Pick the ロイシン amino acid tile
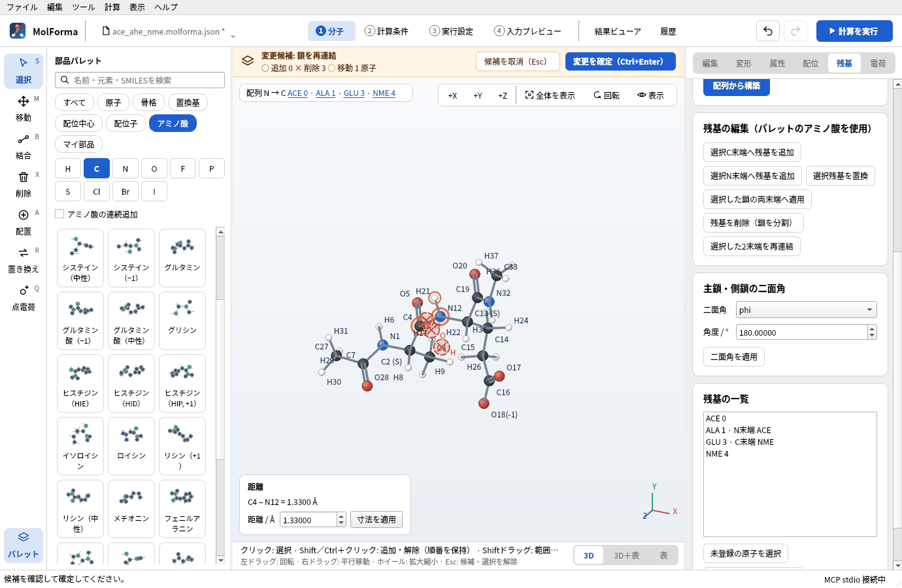 (x=131, y=446)
